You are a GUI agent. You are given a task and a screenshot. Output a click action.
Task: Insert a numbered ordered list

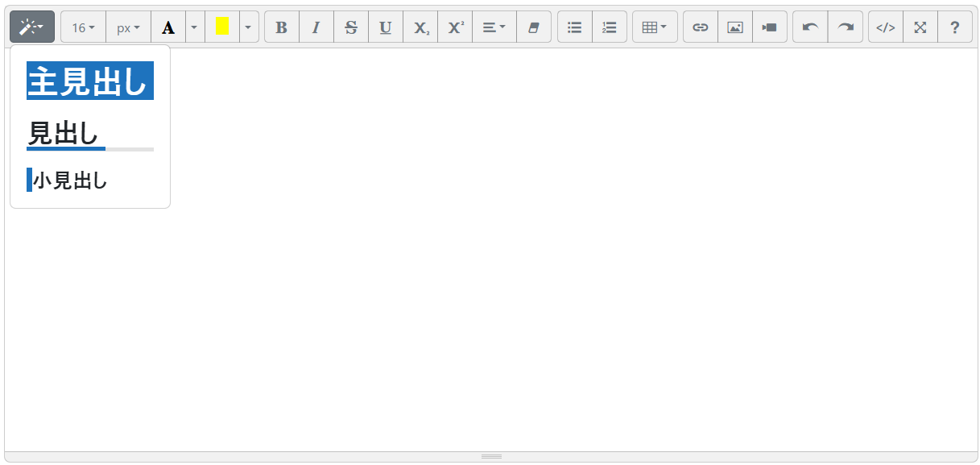[x=609, y=27]
